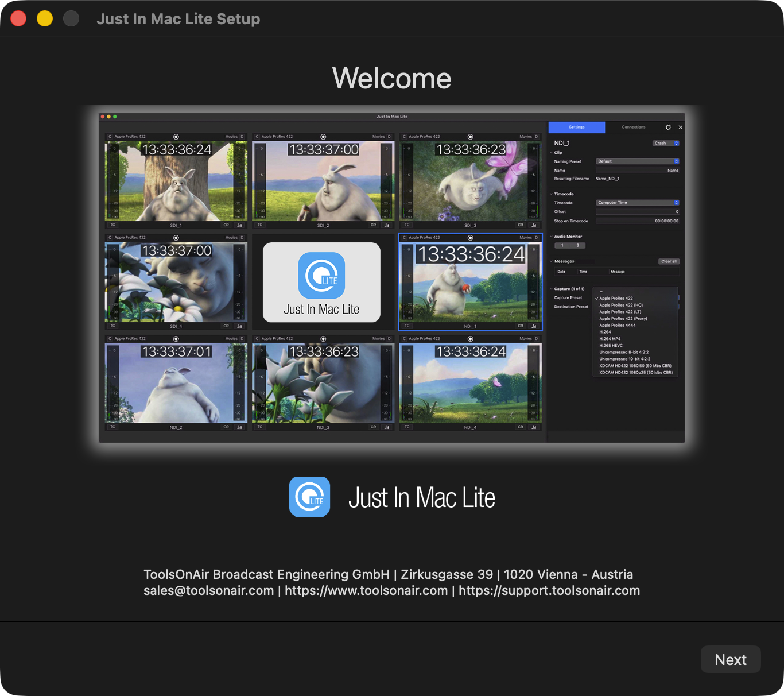The height and width of the screenshot is (696, 784).
Task: Click the "Zirkusgasse 39" address text
Action: [447, 574]
